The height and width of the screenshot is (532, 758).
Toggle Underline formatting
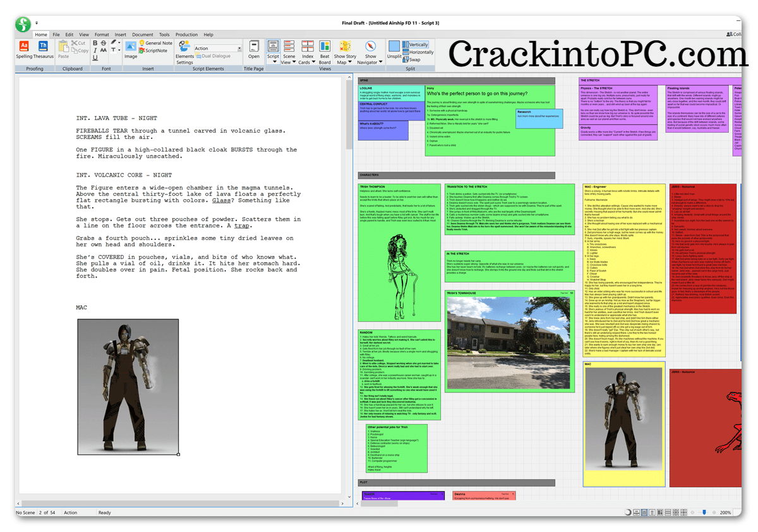[x=95, y=57]
